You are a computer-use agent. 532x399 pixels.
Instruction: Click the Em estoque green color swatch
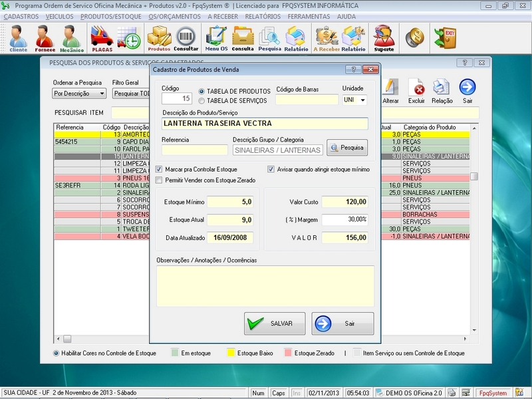pyautogui.click(x=175, y=353)
